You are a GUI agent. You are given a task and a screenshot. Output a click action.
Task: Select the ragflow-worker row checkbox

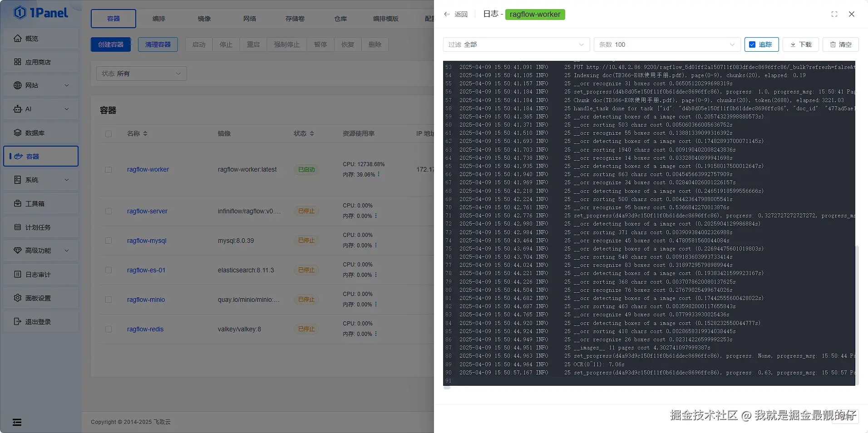point(108,170)
